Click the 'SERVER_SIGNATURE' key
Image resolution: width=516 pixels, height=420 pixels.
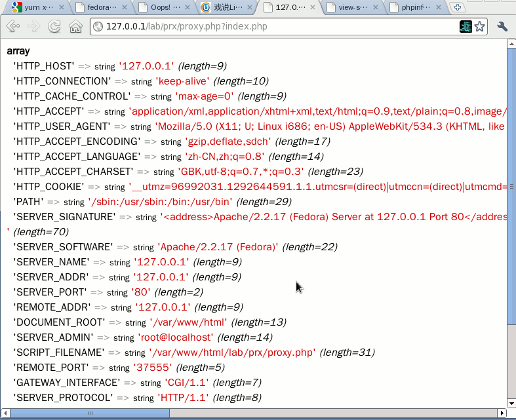(64, 217)
